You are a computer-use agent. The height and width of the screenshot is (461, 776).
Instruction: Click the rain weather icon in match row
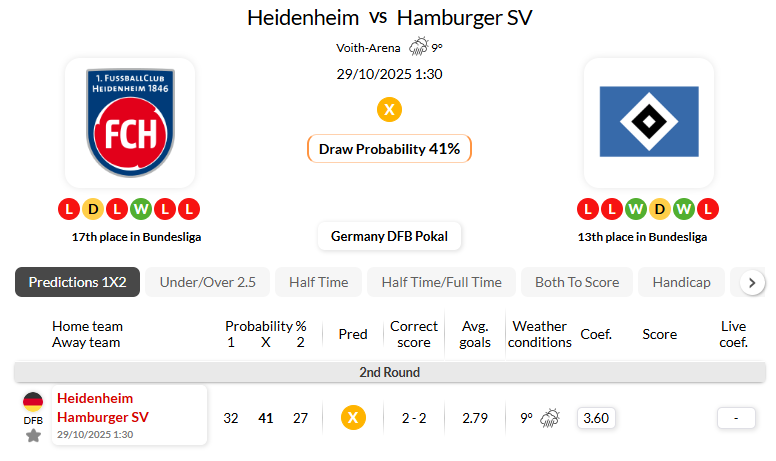549,418
